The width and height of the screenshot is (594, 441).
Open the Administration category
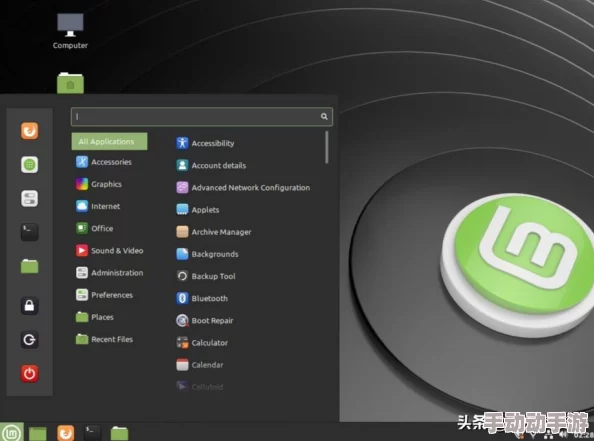click(109, 273)
